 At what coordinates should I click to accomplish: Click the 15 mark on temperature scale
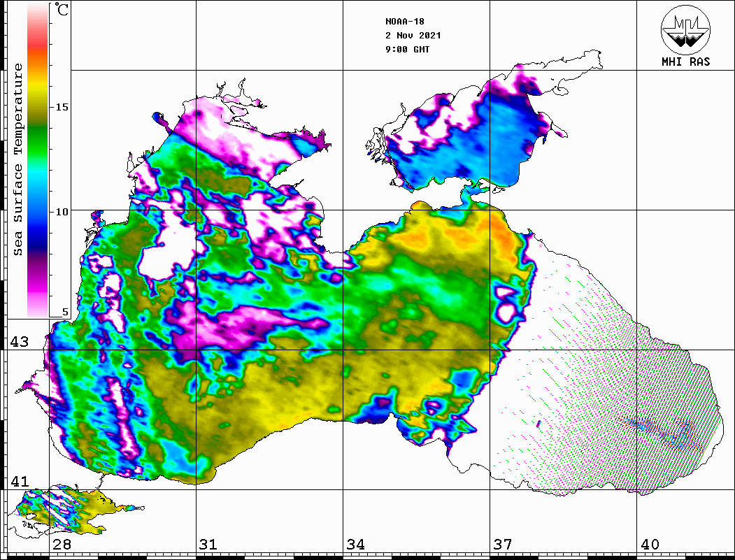click(62, 107)
